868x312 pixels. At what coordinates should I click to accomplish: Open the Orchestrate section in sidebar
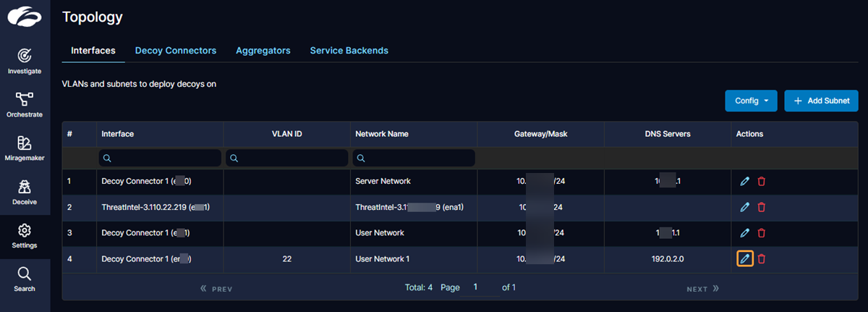click(x=24, y=104)
